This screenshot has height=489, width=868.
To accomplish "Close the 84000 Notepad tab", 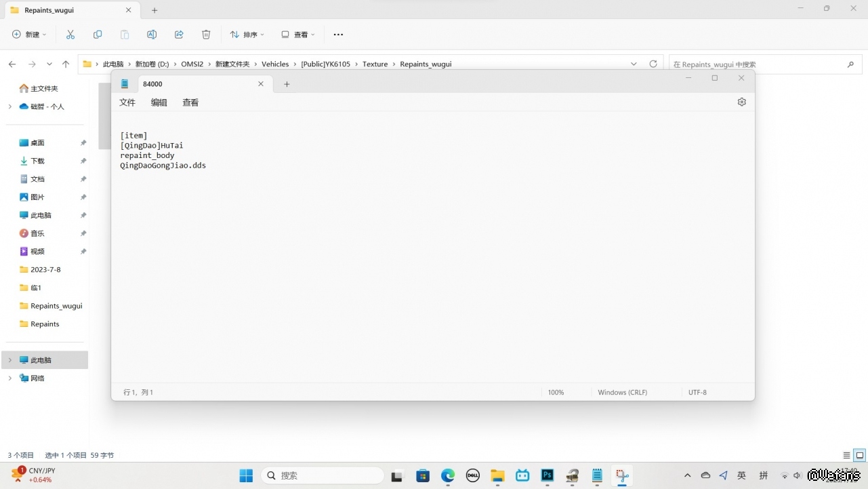I will (261, 84).
